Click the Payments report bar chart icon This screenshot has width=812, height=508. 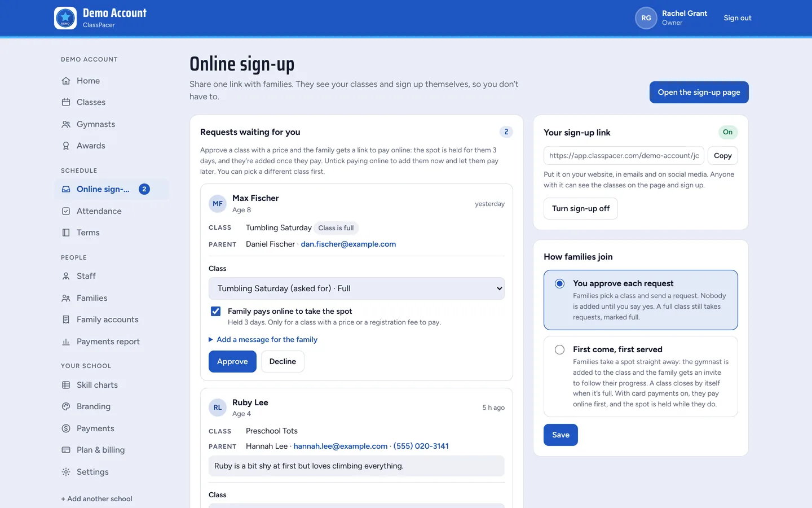pyautogui.click(x=66, y=341)
